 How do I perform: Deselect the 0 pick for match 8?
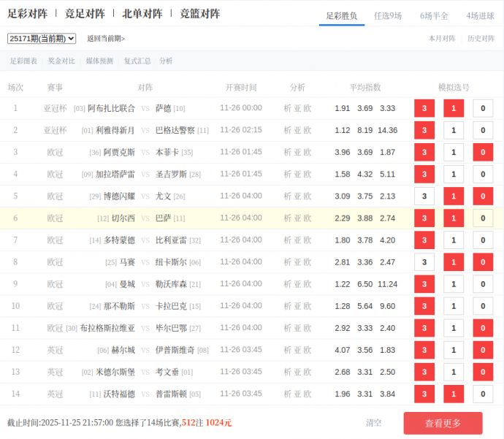point(483,262)
